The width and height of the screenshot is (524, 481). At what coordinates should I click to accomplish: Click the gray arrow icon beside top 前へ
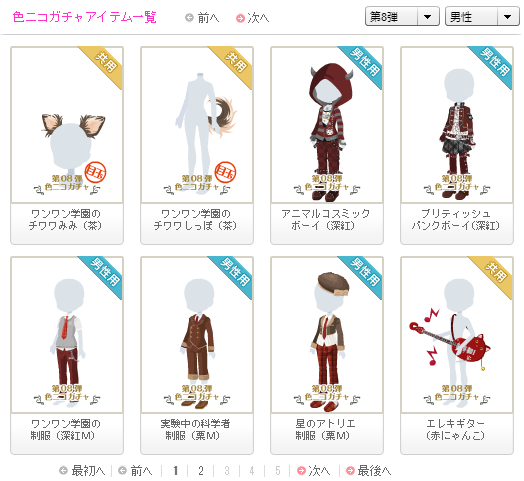(189, 18)
